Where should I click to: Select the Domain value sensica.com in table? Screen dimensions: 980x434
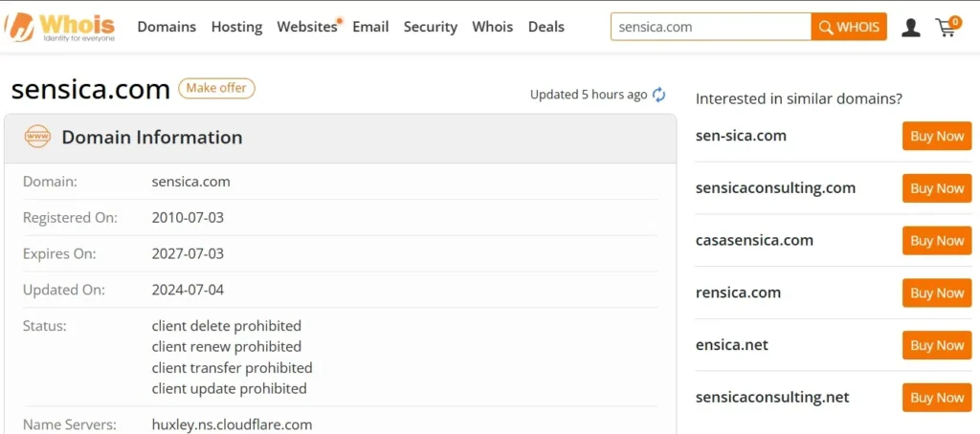point(190,182)
